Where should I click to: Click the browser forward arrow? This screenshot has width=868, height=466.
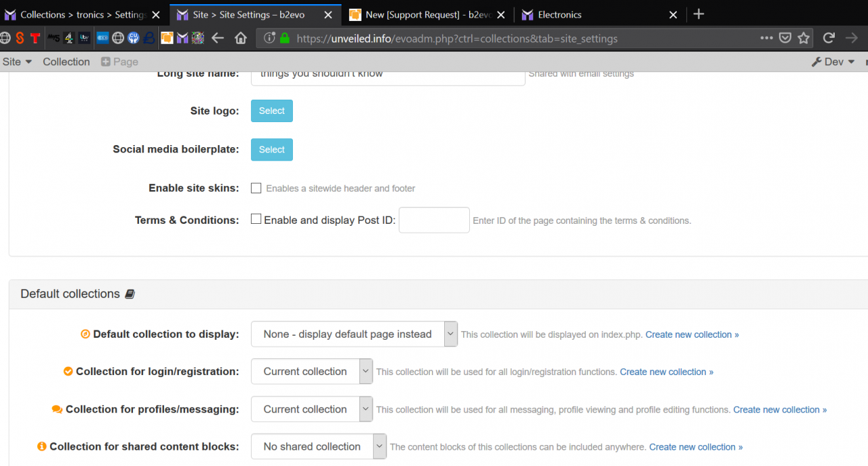click(x=852, y=38)
